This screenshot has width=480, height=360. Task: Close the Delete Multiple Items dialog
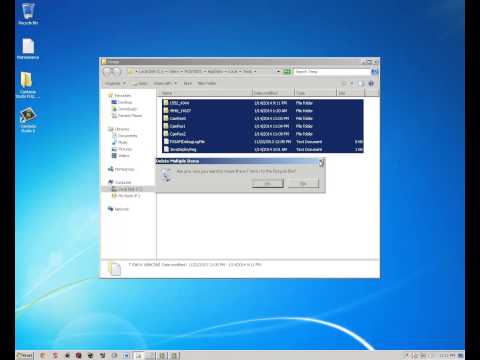coord(321,162)
